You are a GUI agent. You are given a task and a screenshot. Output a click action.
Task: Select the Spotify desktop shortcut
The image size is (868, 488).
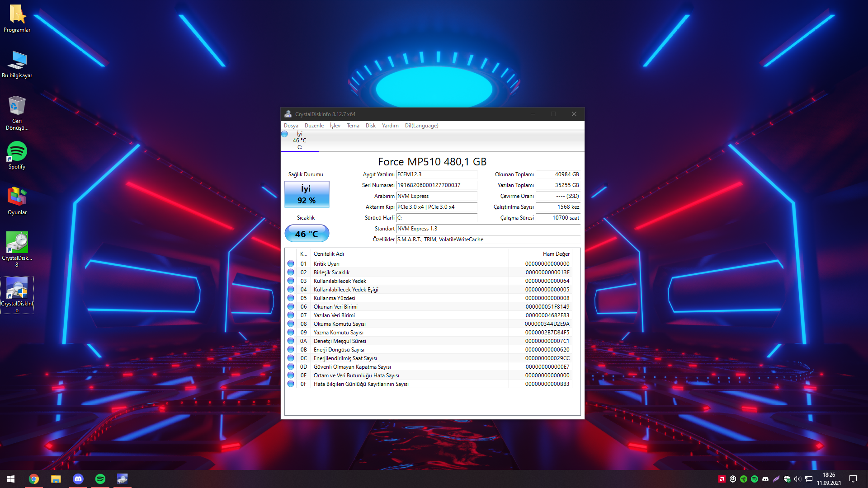coord(17,155)
